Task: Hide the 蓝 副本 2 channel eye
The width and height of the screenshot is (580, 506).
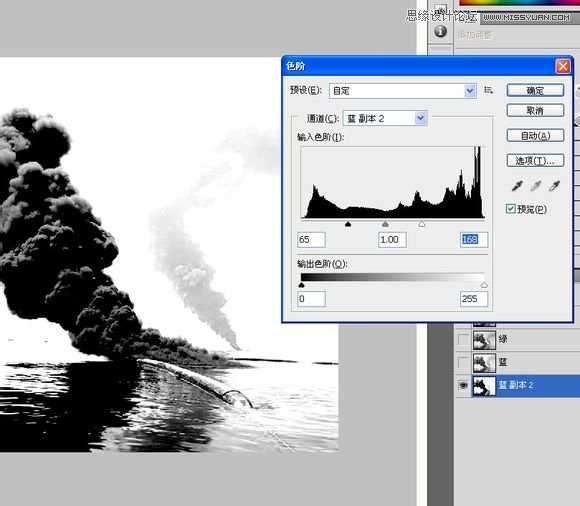Action: tap(463, 386)
